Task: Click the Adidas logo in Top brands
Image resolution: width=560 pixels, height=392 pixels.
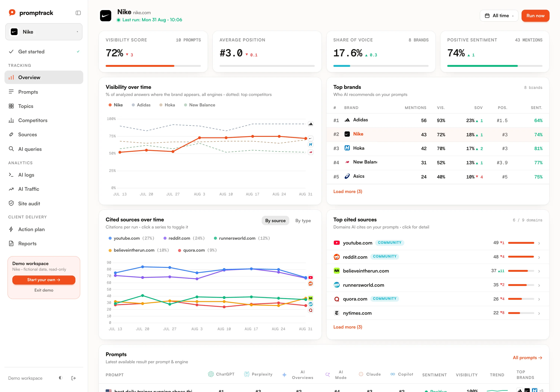Action: (347, 120)
